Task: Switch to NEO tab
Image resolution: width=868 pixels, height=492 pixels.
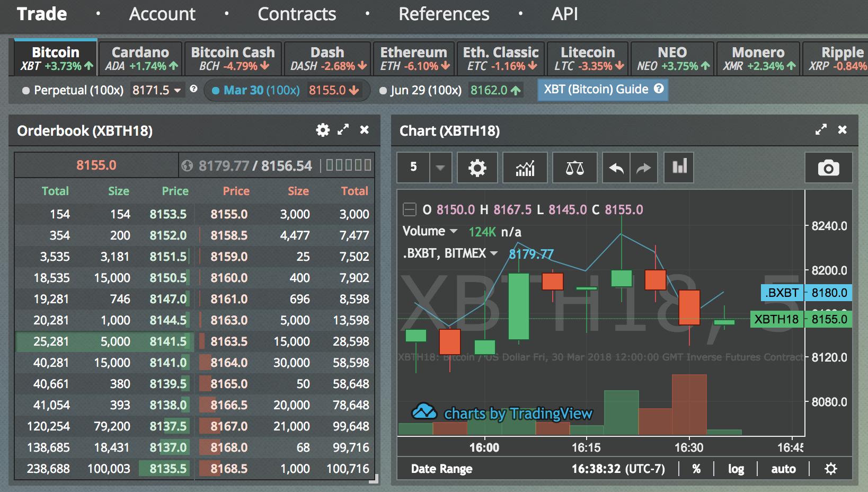Action: [x=672, y=58]
